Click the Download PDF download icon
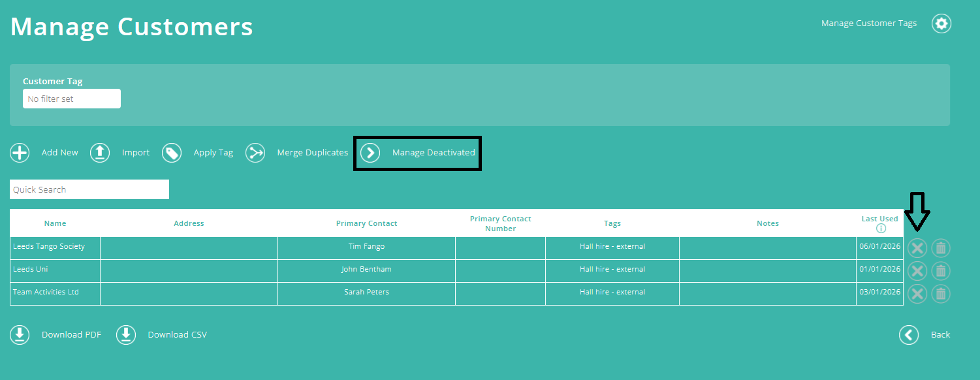 tap(19, 334)
